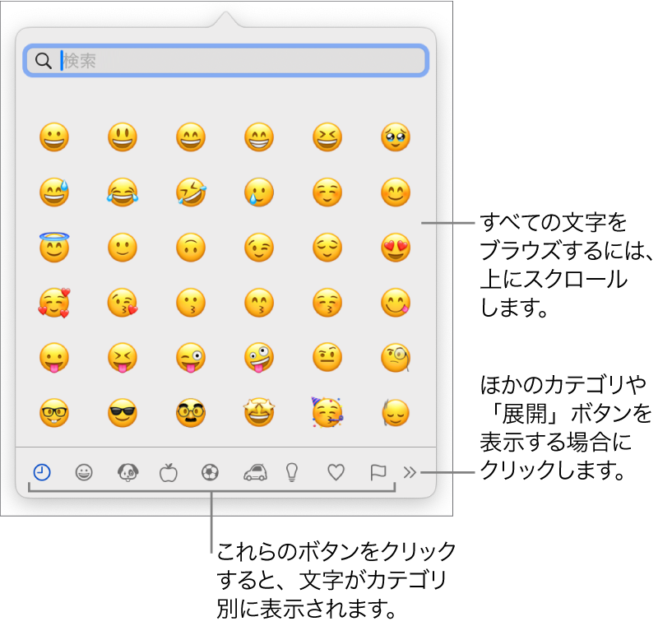This screenshot has width=672, height=626.
Task: Open the activity soccer ball category
Action: (x=210, y=473)
